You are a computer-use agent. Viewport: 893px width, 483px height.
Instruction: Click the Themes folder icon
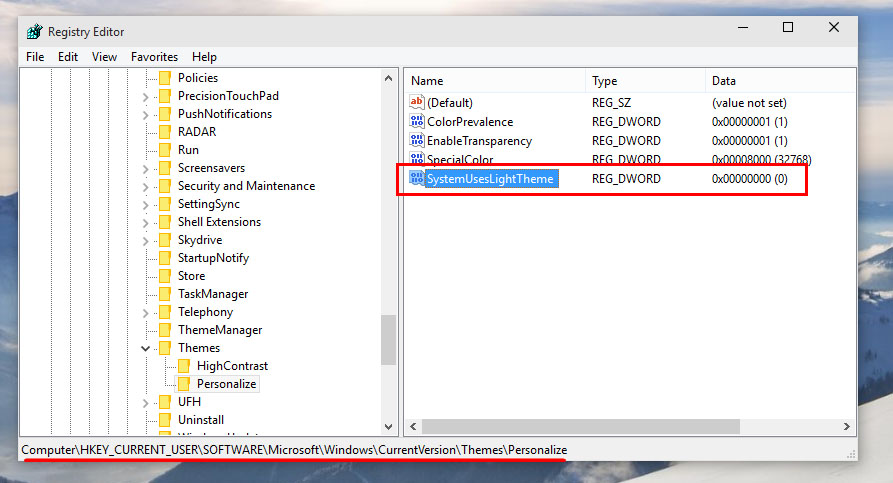tap(165, 348)
